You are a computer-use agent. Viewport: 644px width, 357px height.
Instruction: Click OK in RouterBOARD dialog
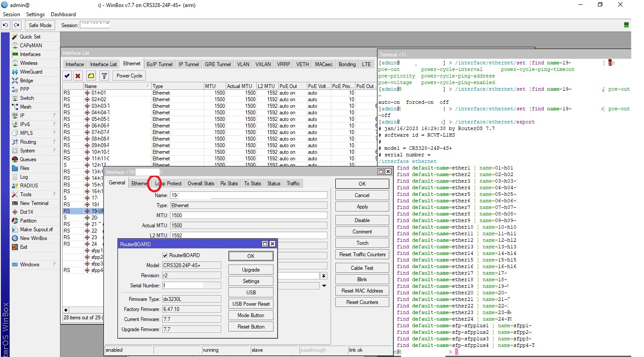click(251, 256)
